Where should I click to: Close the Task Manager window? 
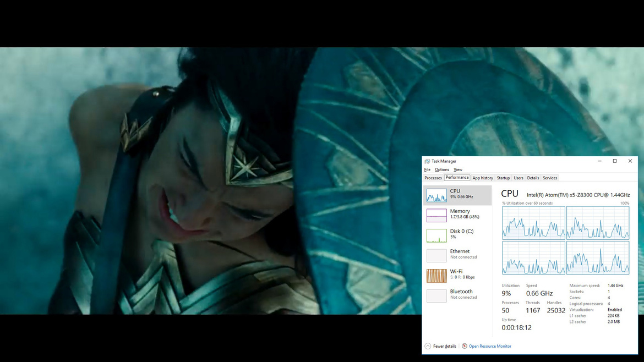click(x=630, y=161)
